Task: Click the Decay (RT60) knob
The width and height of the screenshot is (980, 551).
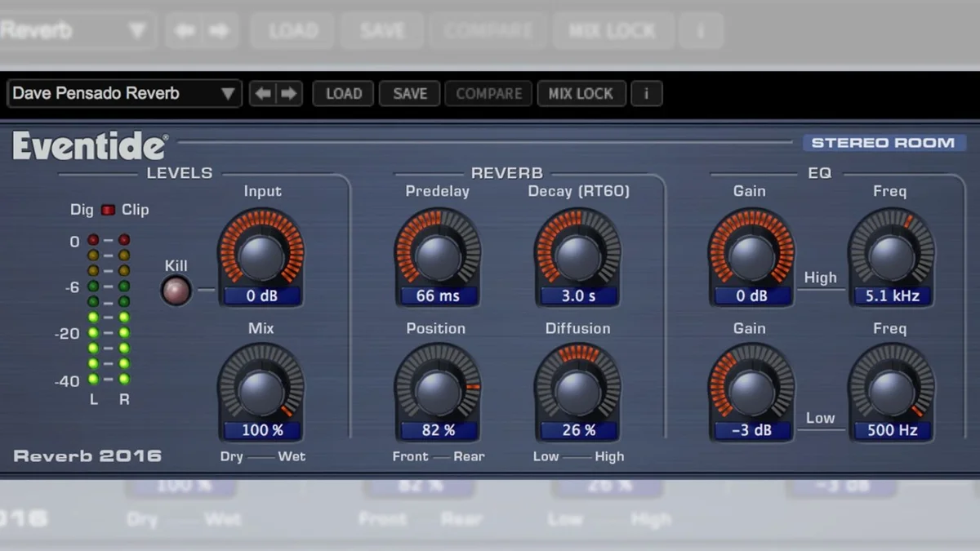Action: [x=577, y=256]
